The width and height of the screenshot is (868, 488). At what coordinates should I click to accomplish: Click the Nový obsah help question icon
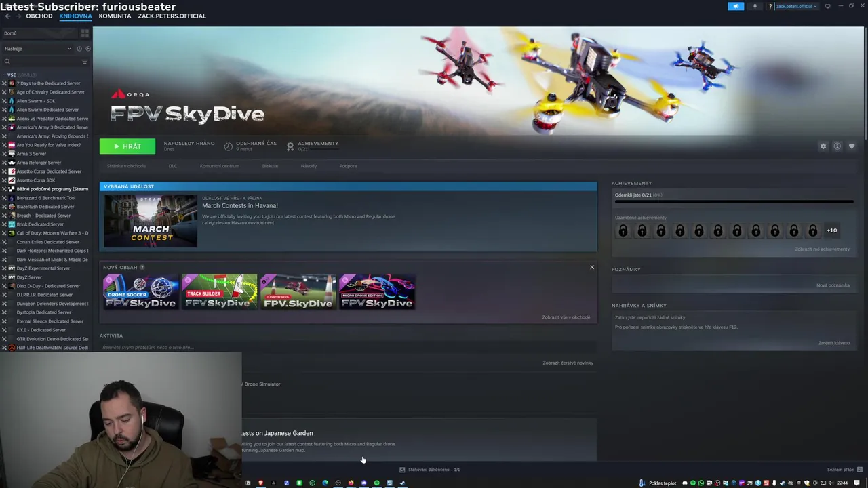click(142, 268)
